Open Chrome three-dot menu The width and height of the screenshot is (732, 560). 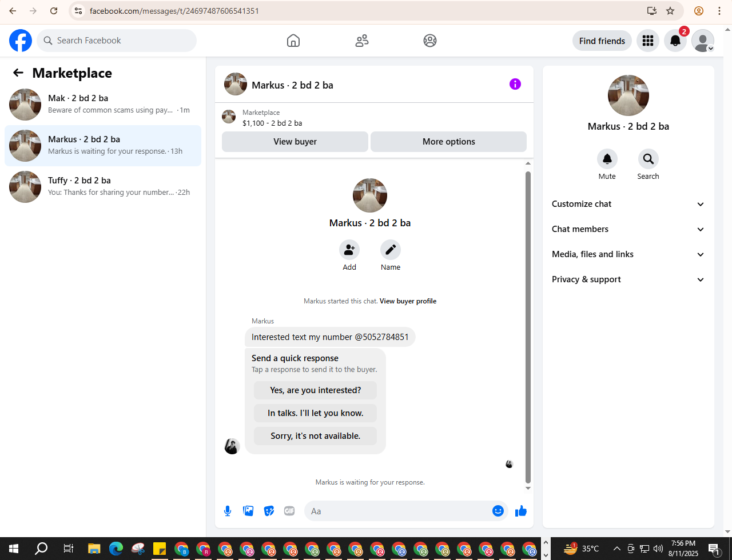tap(719, 11)
